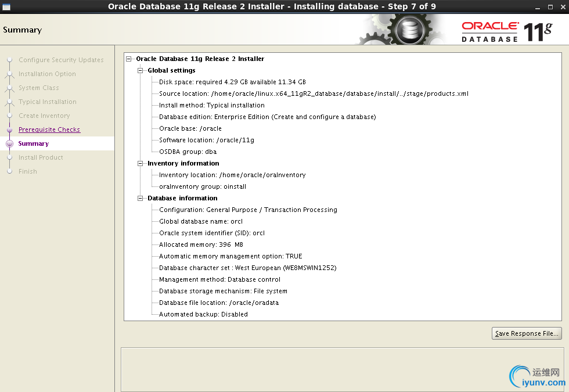Click the 'Oracle Database 11g Release 2 Installer' root label
569x392 pixels.
pos(200,59)
